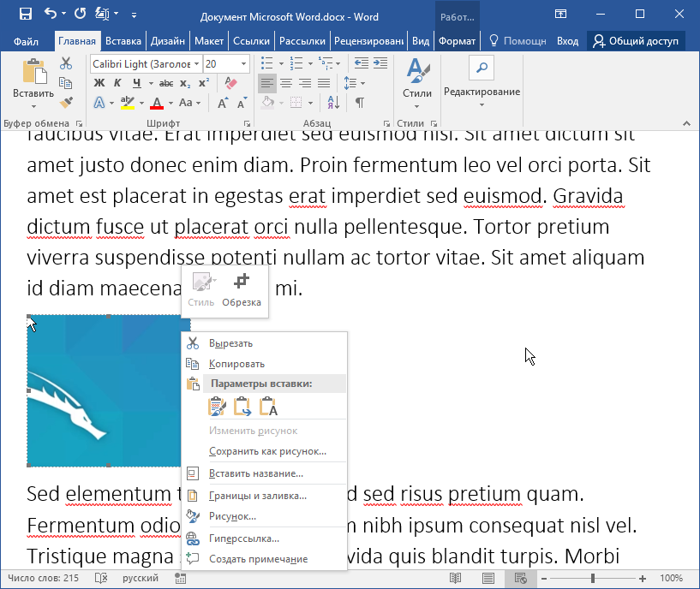
Task: Open font size 20 dropdown
Action: point(243,64)
